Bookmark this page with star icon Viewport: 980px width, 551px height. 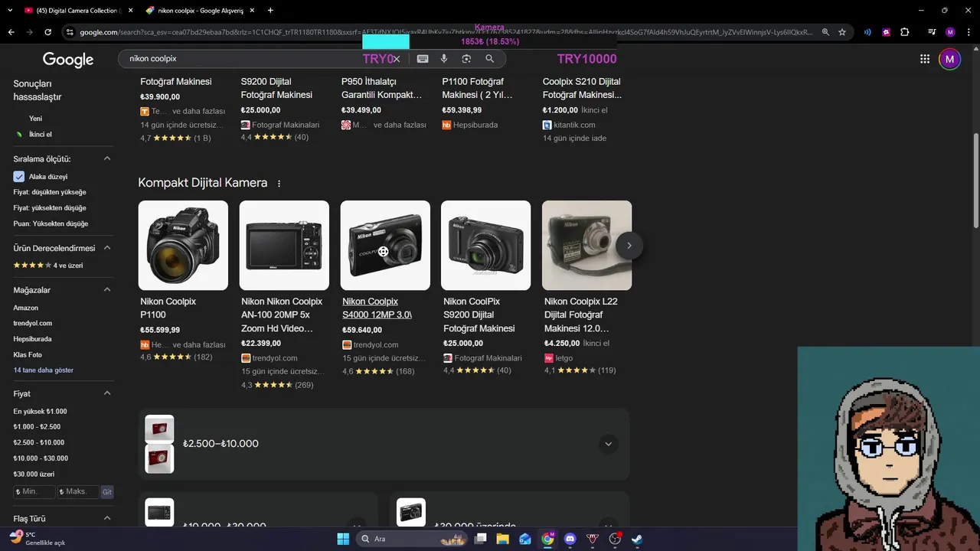pos(842,32)
